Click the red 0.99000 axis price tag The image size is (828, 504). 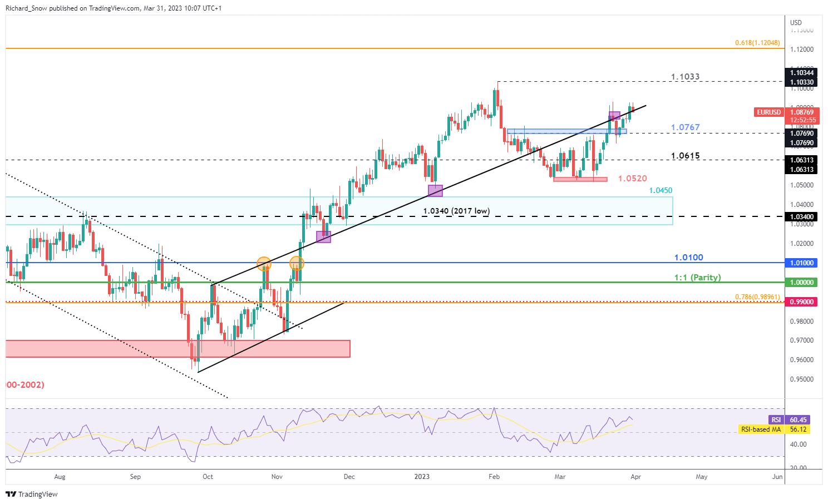pos(802,302)
